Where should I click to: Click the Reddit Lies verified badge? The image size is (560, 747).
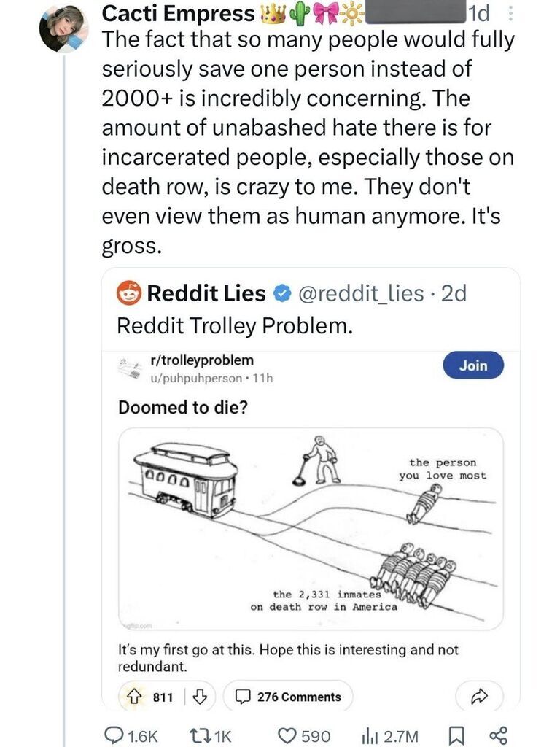pyautogui.click(x=279, y=293)
